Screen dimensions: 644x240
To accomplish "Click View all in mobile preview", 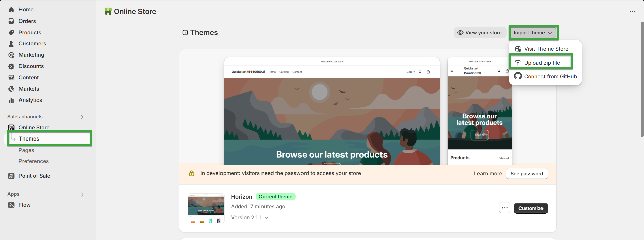I will coord(504,158).
